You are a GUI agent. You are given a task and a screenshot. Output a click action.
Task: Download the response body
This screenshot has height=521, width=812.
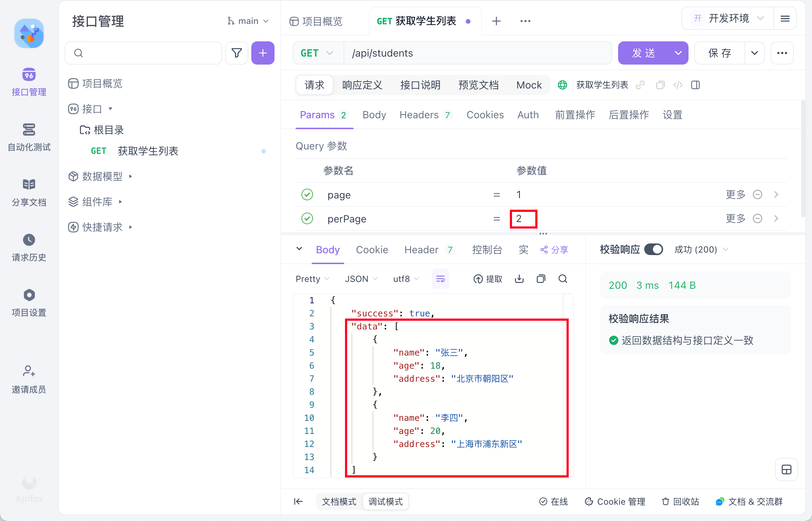coord(519,279)
